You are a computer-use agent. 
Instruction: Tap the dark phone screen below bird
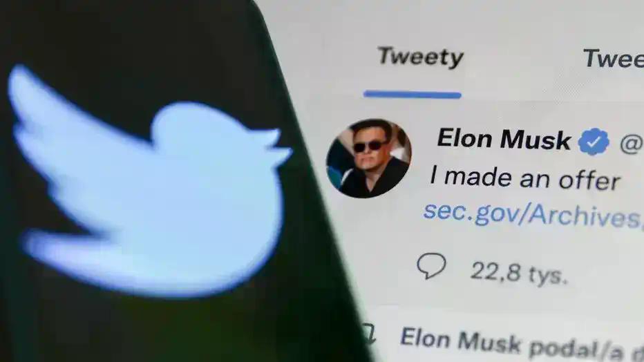pos(164,328)
